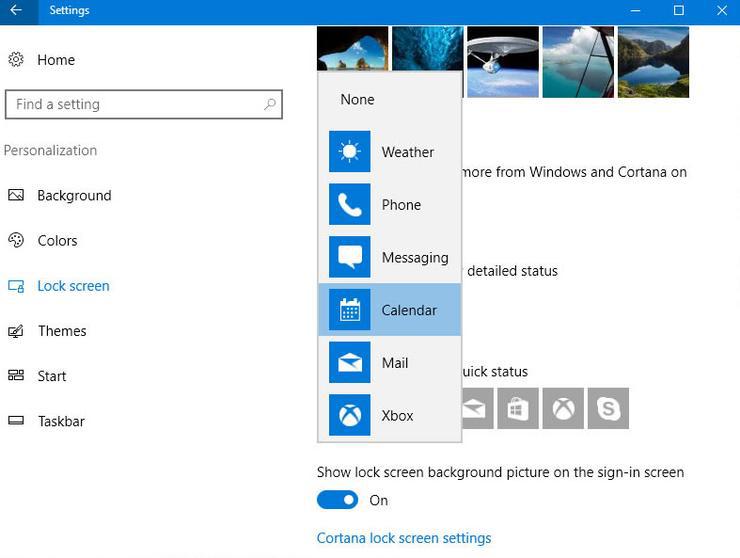The height and width of the screenshot is (558, 740).
Task: Click the Weather sun icon in dropdown
Action: click(x=350, y=152)
